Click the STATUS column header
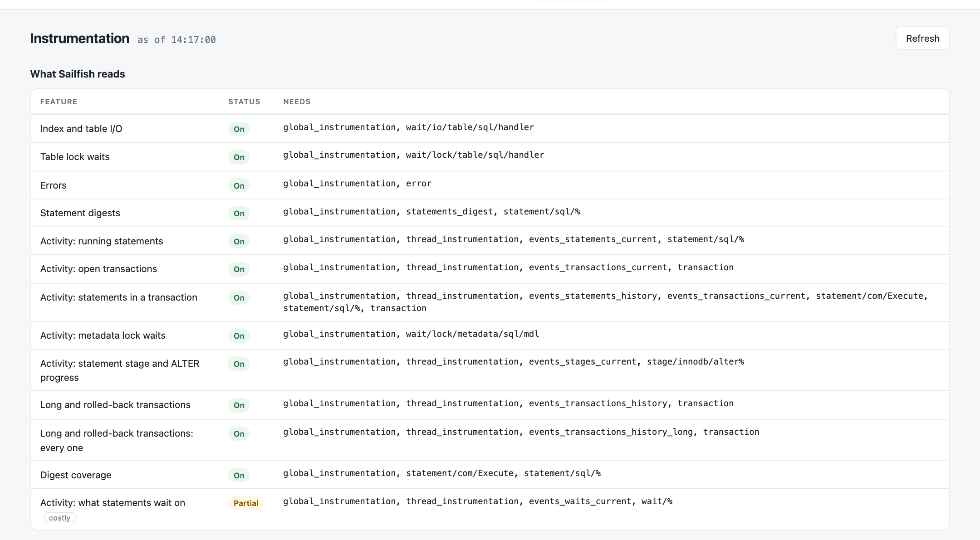The width and height of the screenshot is (980, 540). [x=244, y=102]
